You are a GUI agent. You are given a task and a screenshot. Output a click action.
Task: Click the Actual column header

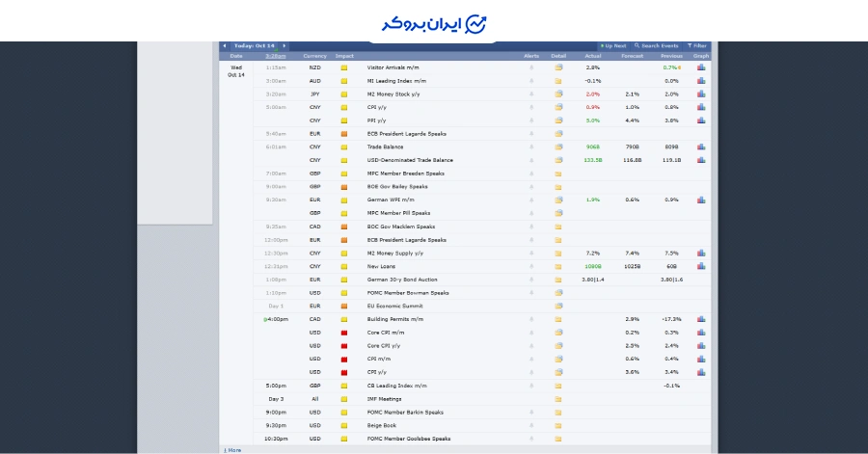pyautogui.click(x=592, y=56)
